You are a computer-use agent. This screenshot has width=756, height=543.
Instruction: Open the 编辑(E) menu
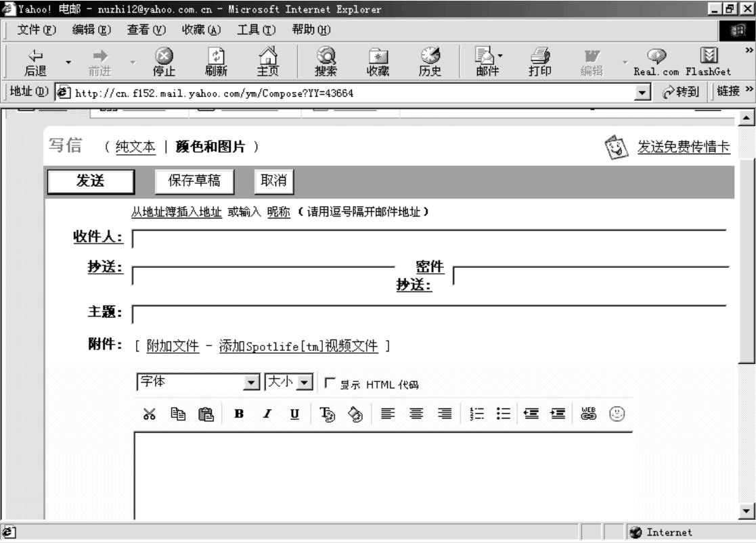coord(91,30)
